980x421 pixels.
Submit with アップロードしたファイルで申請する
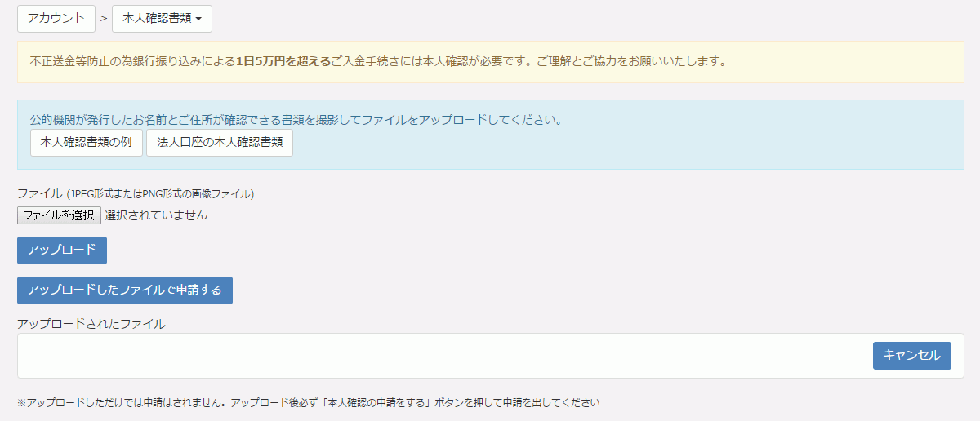(x=125, y=290)
